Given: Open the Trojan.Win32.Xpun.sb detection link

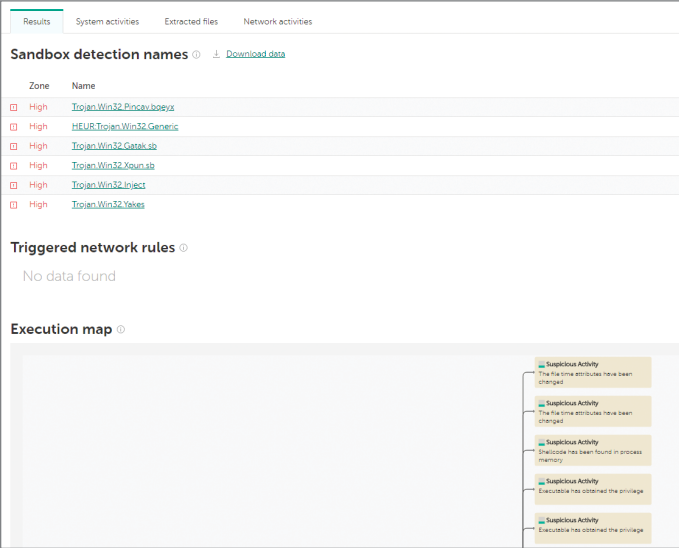Looking at the screenshot, I should pyautogui.click(x=113, y=166).
